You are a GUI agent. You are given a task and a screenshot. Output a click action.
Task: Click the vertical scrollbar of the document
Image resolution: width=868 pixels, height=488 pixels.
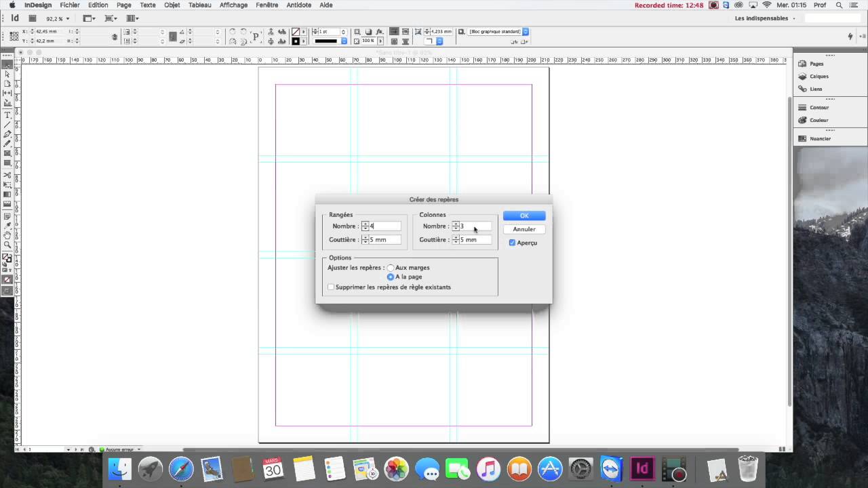(x=789, y=251)
